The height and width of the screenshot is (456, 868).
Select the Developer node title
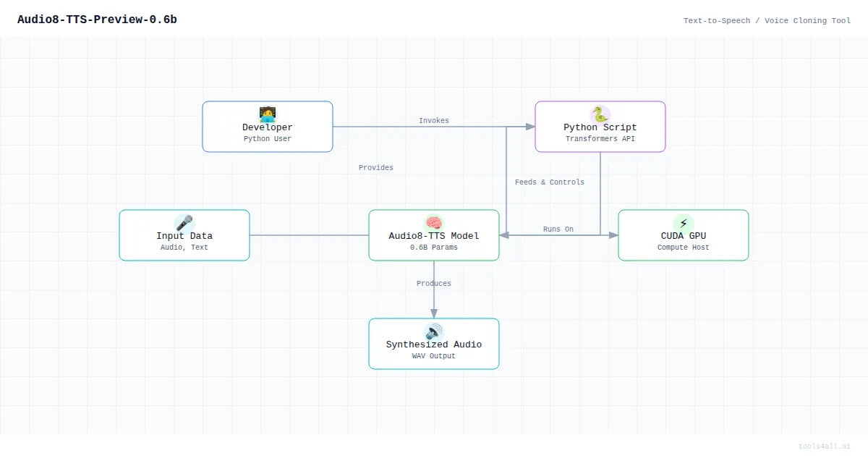pos(268,127)
